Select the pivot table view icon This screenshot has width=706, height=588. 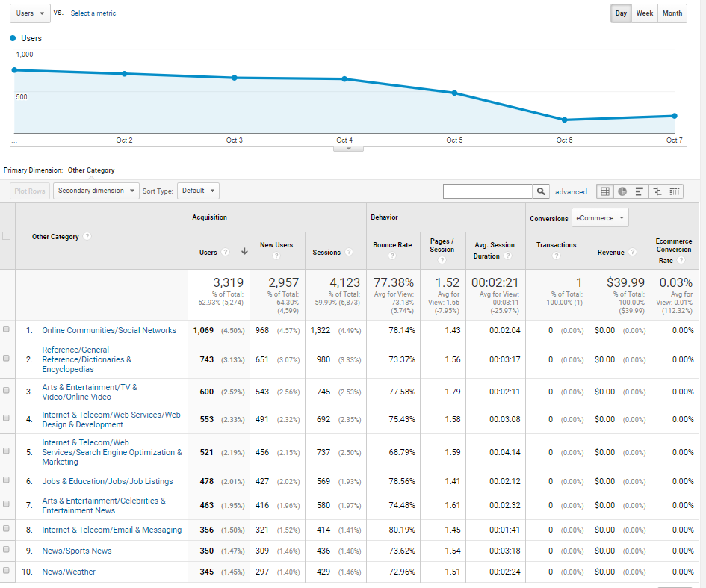674,191
